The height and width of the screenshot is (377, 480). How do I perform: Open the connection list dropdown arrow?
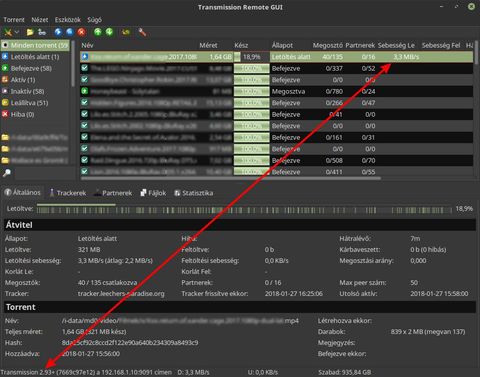point(17,32)
